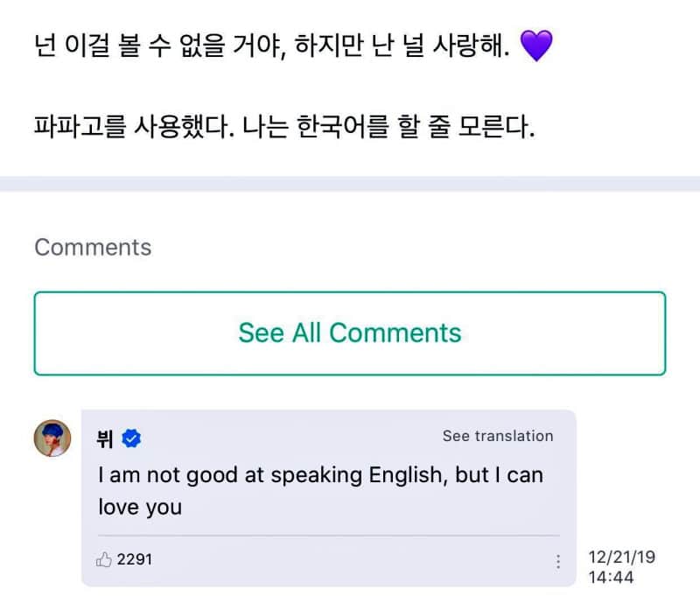This screenshot has width=700, height=596.
Task: Click the divider line inside the comment bubble
Action: tap(328, 535)
